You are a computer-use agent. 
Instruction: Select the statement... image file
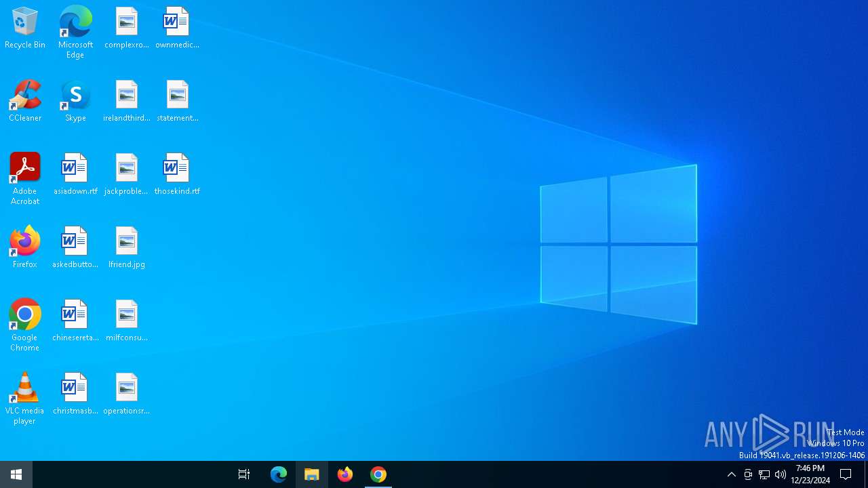pyautogui.click(x=177, y=102)
